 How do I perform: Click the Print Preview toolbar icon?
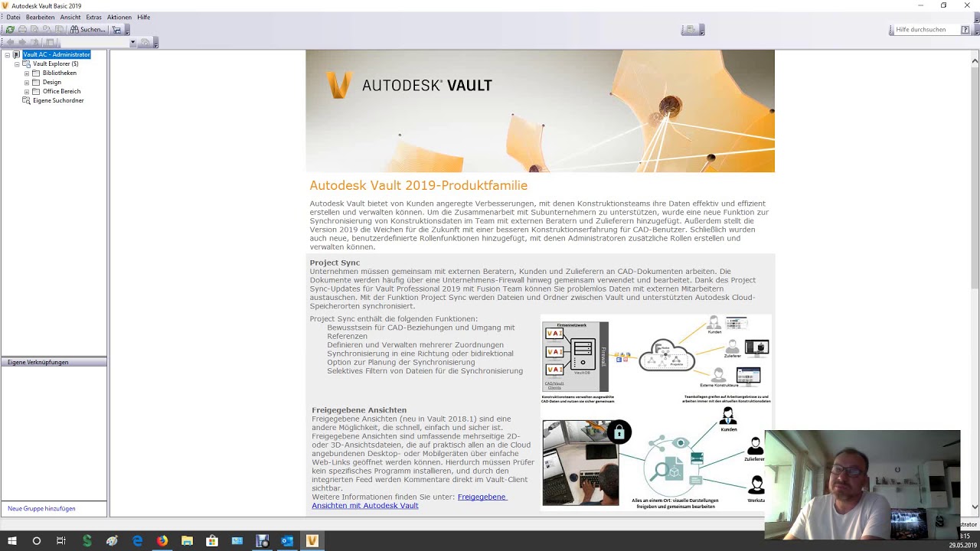click(34, 29)
